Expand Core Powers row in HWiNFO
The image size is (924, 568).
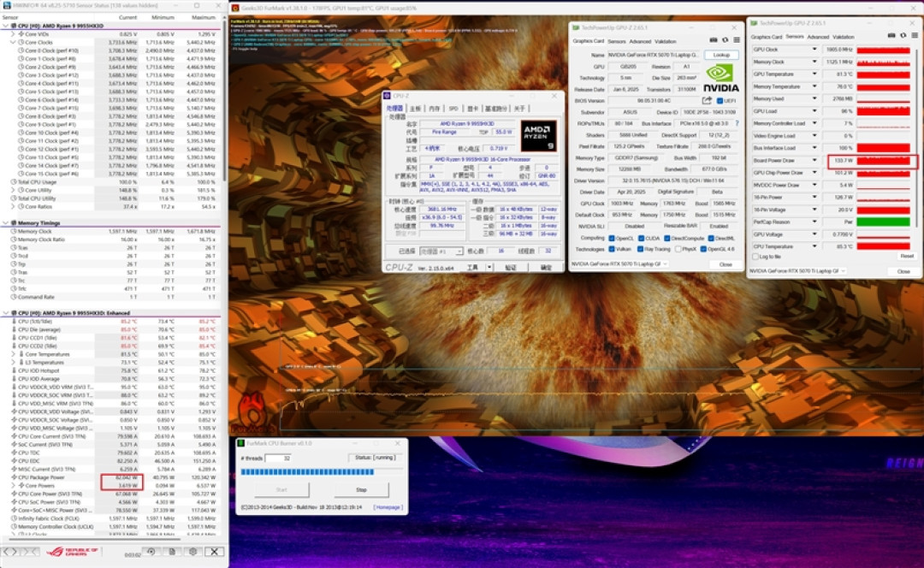click(15, 486)
